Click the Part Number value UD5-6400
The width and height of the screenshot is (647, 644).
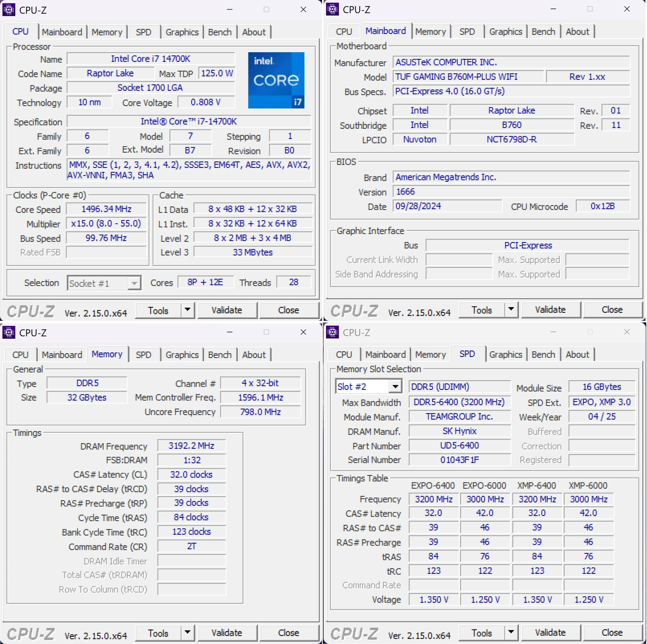(x=459, y=445)
